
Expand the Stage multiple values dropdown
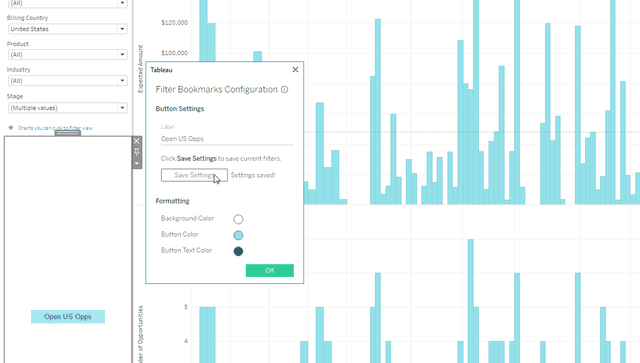coord(68,108)
